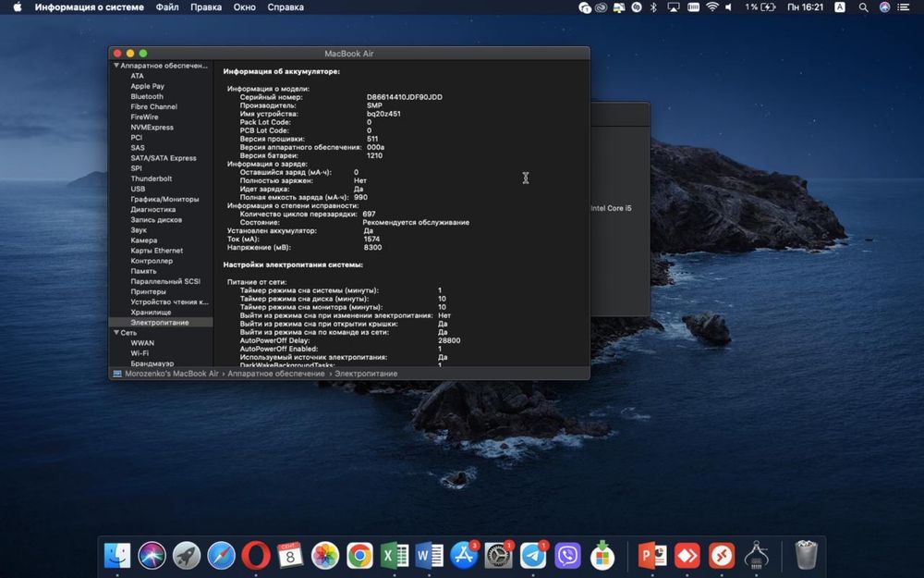Screen dimensions: 924x578
Task: Launch the Opera browser dock icon
Action: (x=256, y=556)
